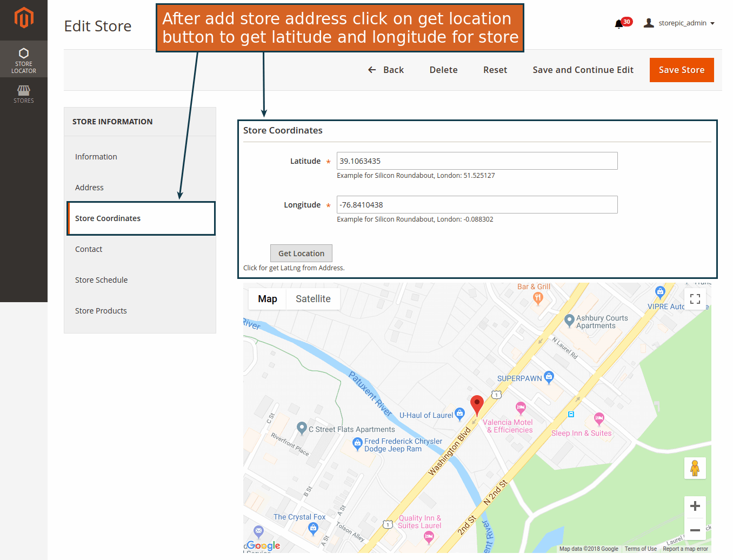
Task: Open notifications via the bell icon
Action: point(618,23)
